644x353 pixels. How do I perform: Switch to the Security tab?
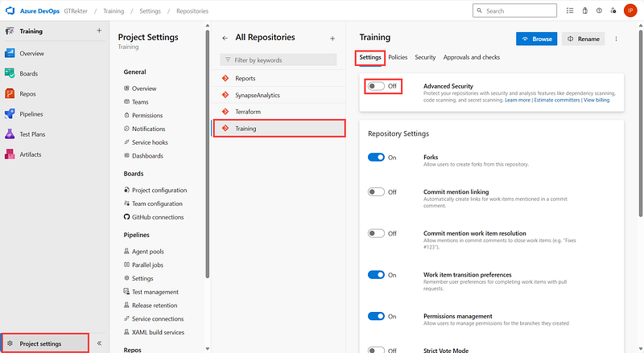pos(425,57)
